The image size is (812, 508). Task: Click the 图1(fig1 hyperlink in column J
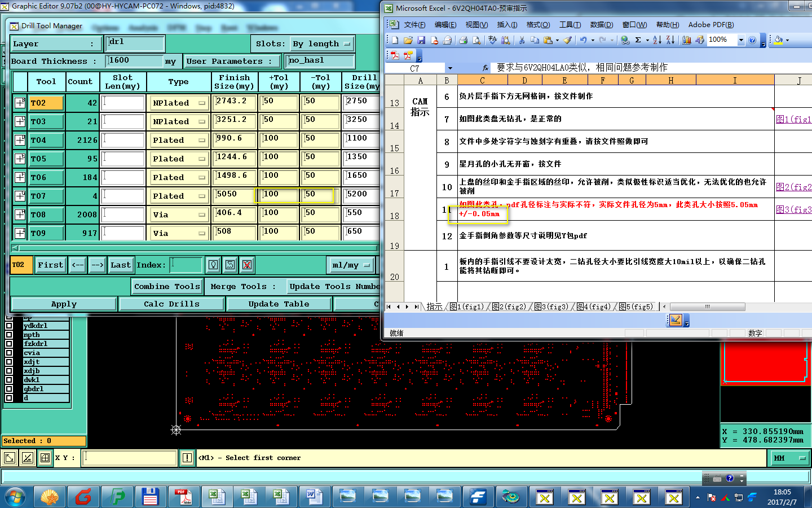[793, 119]
